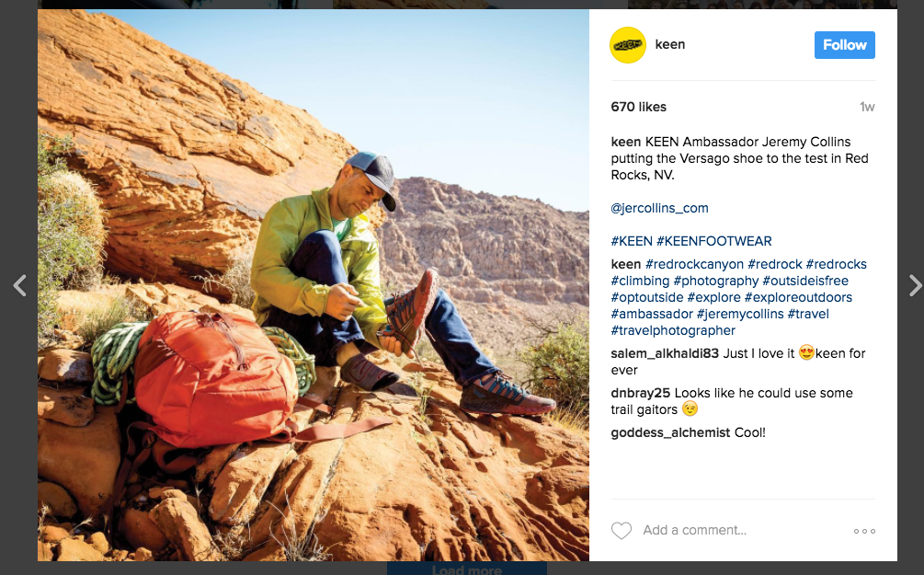View the 670 likes list

[x=638, y=107]
